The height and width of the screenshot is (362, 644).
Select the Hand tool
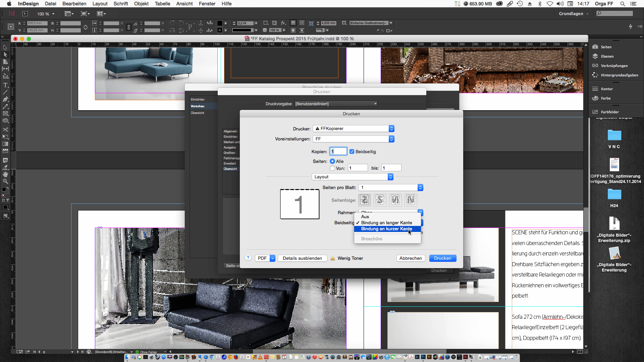point(5,174)
